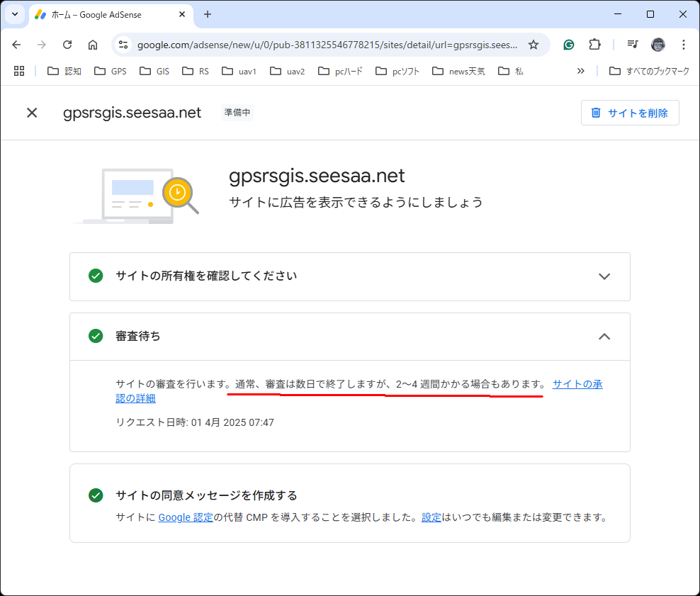The height and width of the screenshot is (596, 700).
Task: Open the Chrome three-dot menu
Action: 684,45
